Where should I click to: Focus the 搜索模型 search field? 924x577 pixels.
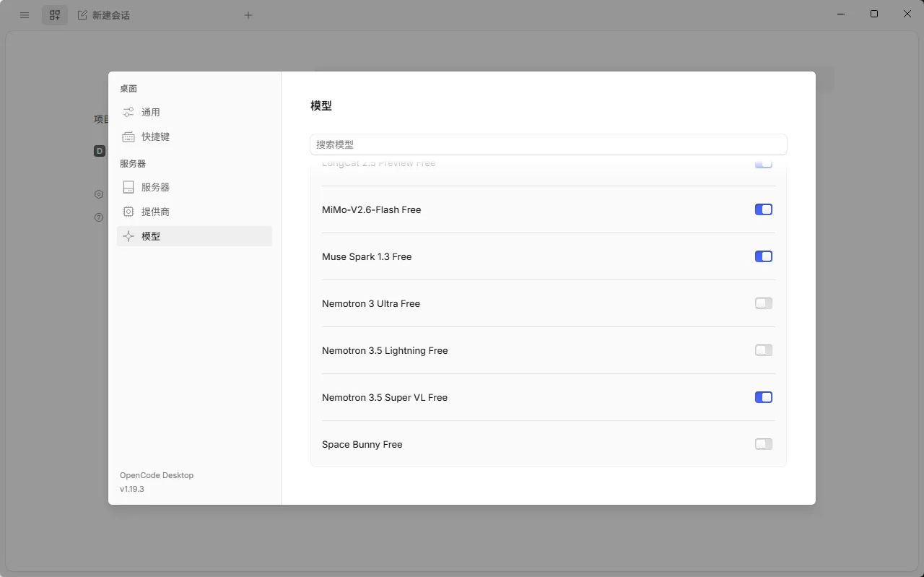(x=549, y=144)
